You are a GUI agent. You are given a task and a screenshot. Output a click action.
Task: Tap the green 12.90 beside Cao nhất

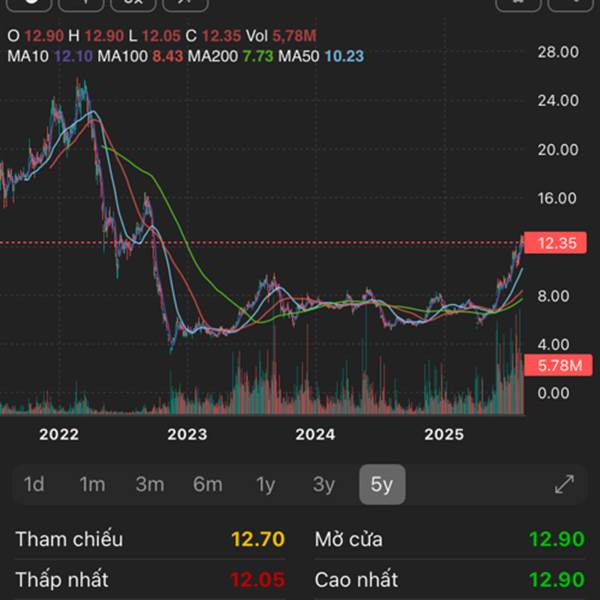coord(557,580)
